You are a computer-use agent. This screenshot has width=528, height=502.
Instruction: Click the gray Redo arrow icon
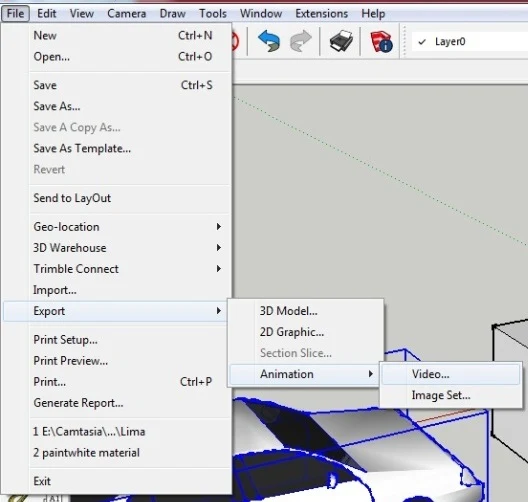click(301, 41)
